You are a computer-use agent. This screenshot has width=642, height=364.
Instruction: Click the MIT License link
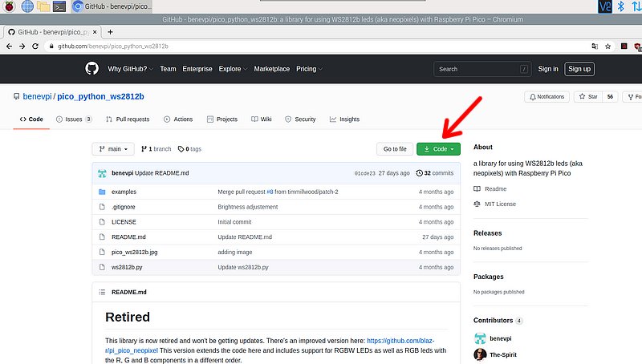point(495,204)
